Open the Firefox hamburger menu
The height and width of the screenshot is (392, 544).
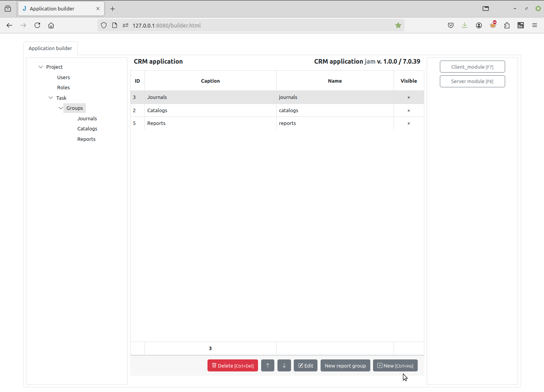coord(535,25)
